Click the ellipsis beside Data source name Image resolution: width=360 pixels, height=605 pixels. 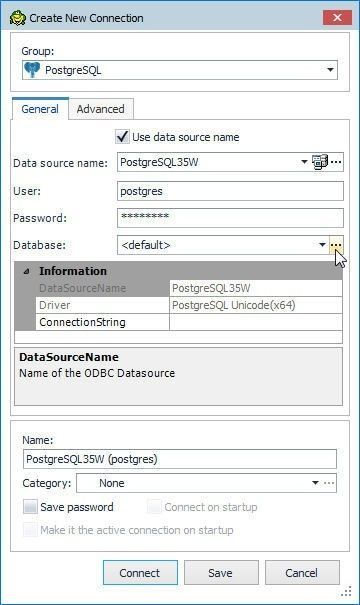[x=336, y=162]
